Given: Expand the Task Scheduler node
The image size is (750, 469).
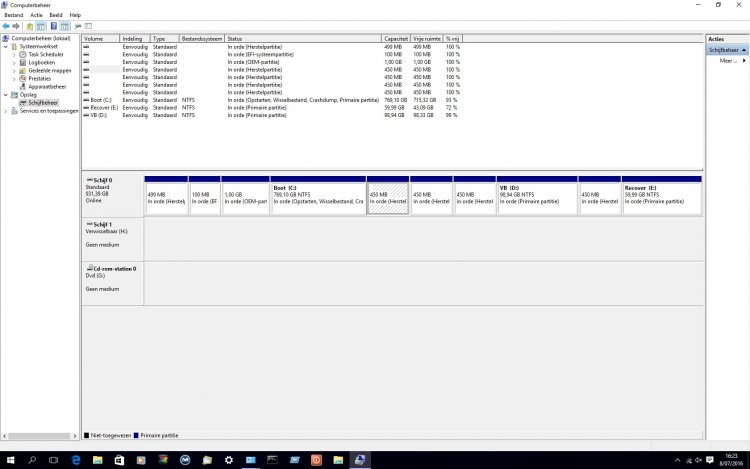Looking at the screenshot, I should point(14,55).
